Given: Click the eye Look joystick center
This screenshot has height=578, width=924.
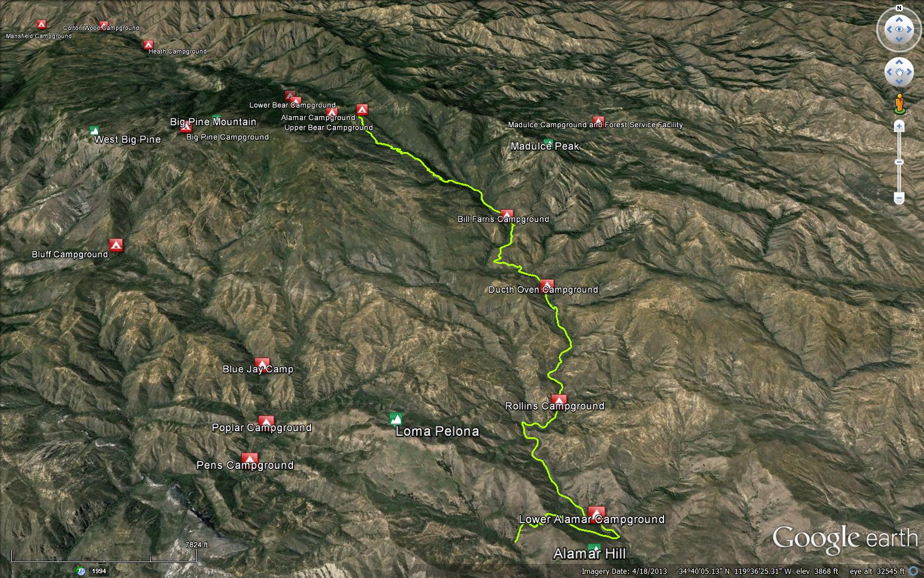Looking at the screenshot, I should tap(899, 29).
